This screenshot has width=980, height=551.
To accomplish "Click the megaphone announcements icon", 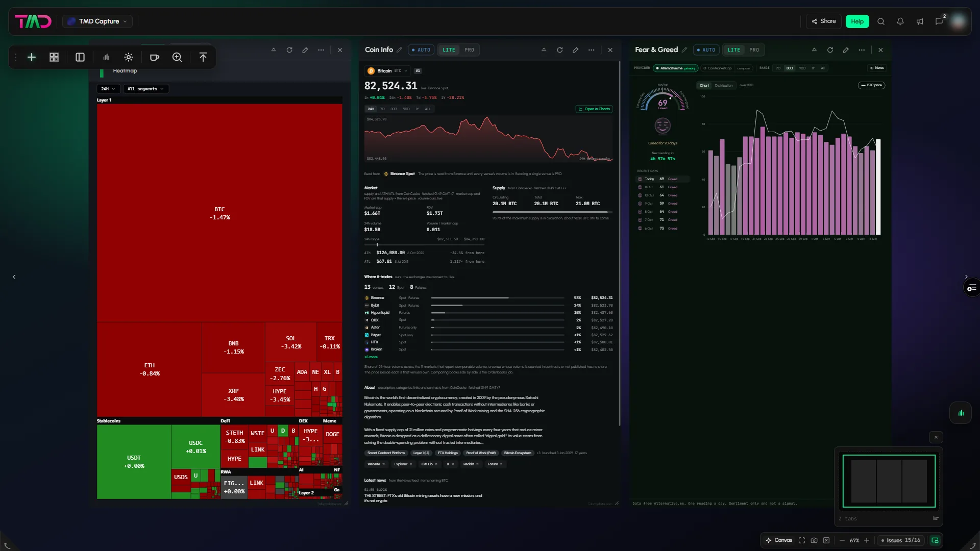I will (920, 21).
